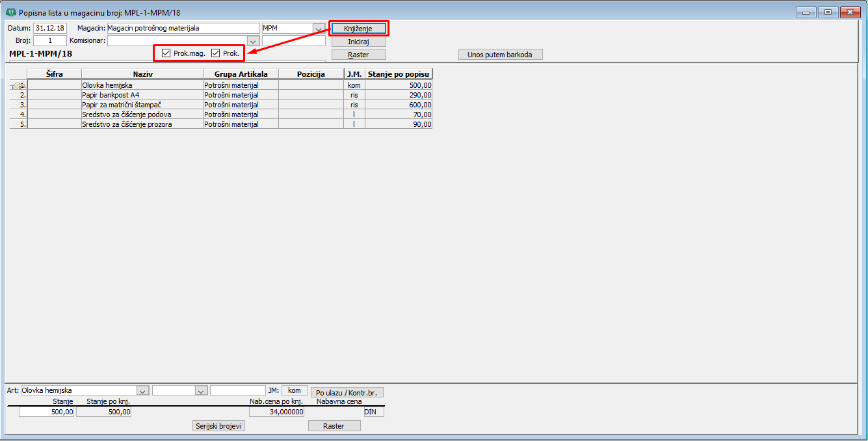Click the Magacin name field
Viewport: 868px width, 441px height.
(x=183, y=29)
